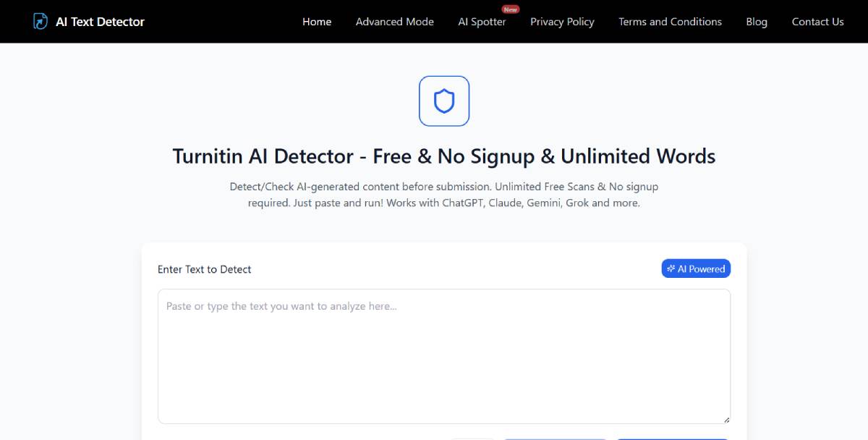The height and width of the screenshot is (440, 868).
Task: Click the 'Detect/Check AI-generated content' description text
Action: tap(444, 195)
